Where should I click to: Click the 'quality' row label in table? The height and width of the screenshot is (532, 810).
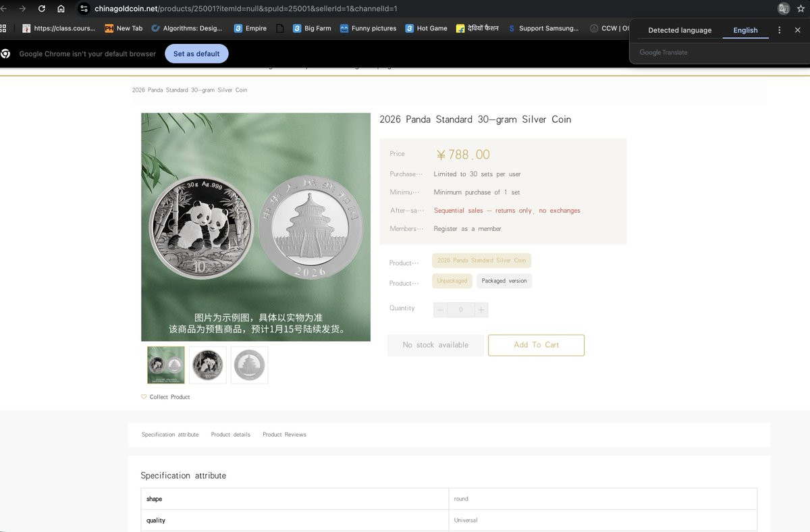click(x=156, y=521)
